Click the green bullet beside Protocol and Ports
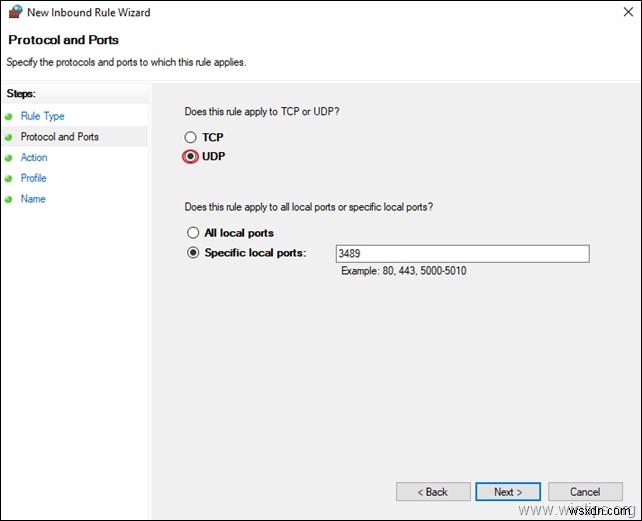The image size is (642, 521). pos(9,137)
